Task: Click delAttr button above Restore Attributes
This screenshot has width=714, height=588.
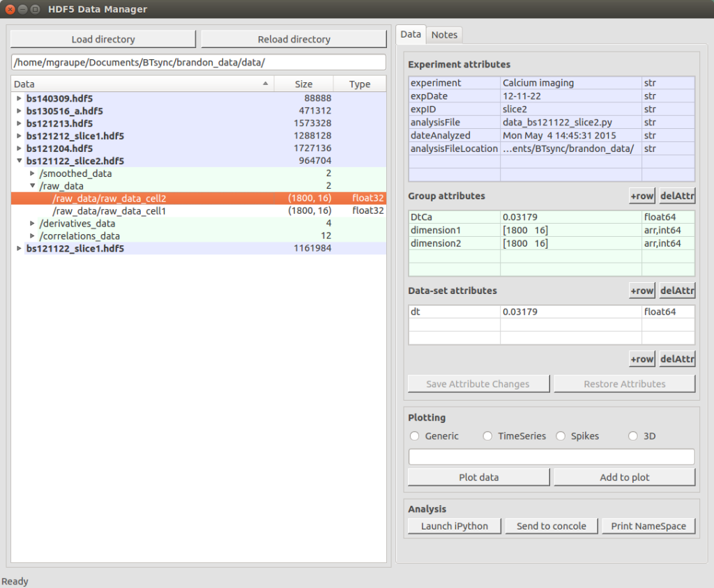Action: click(x=677, y=359)
